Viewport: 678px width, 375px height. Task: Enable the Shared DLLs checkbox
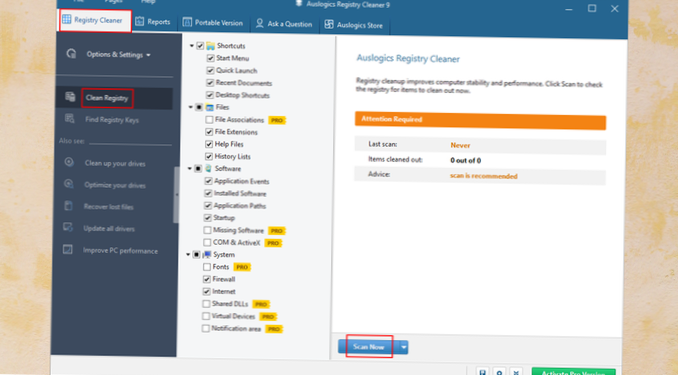206,304
